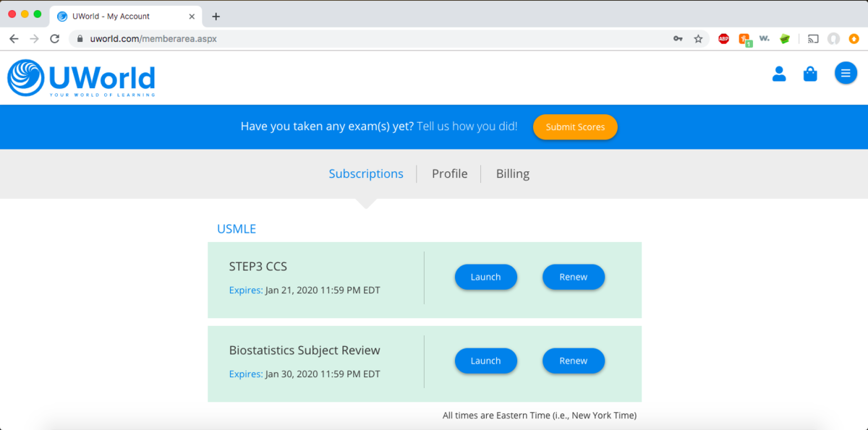Launch the STEP3 CCS subscription

point(486,277)
